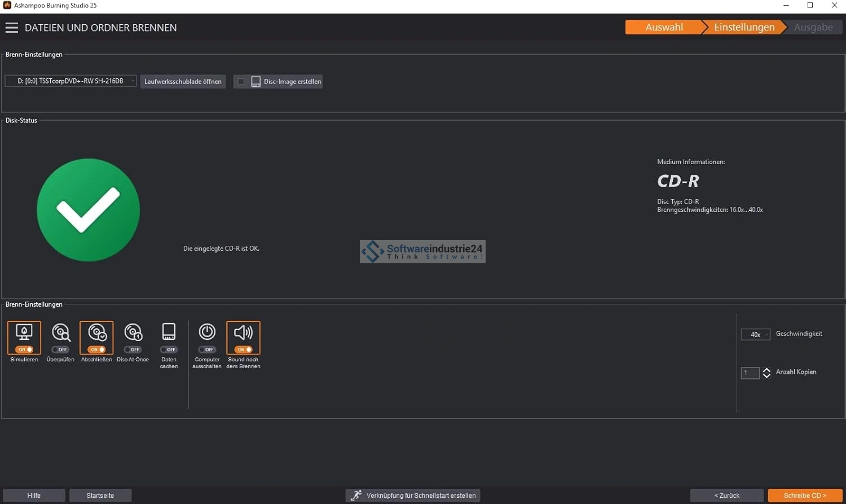
Task: Click the Disc-At-Once icon
Action: 133,332
